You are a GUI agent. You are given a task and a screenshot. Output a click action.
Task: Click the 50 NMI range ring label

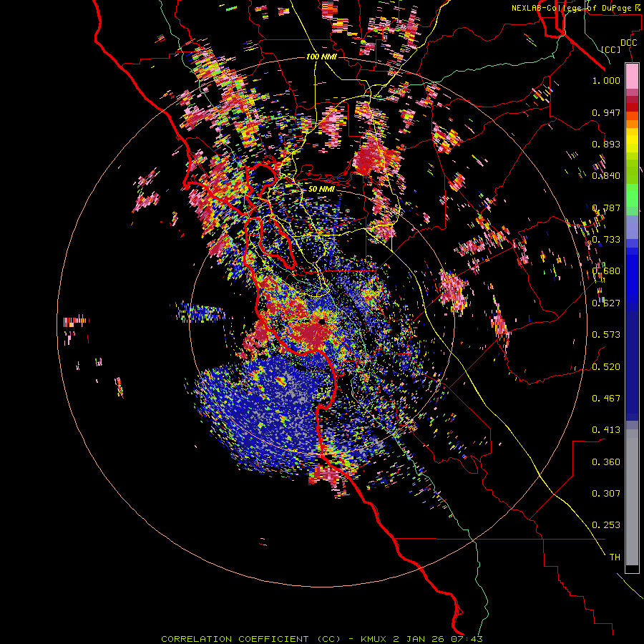point(321,189)
